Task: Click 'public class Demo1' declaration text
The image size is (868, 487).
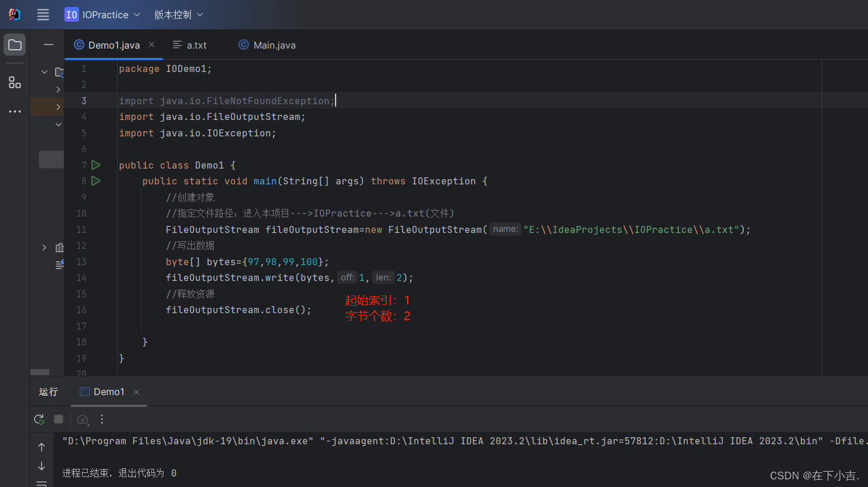Action: [172, 166]
